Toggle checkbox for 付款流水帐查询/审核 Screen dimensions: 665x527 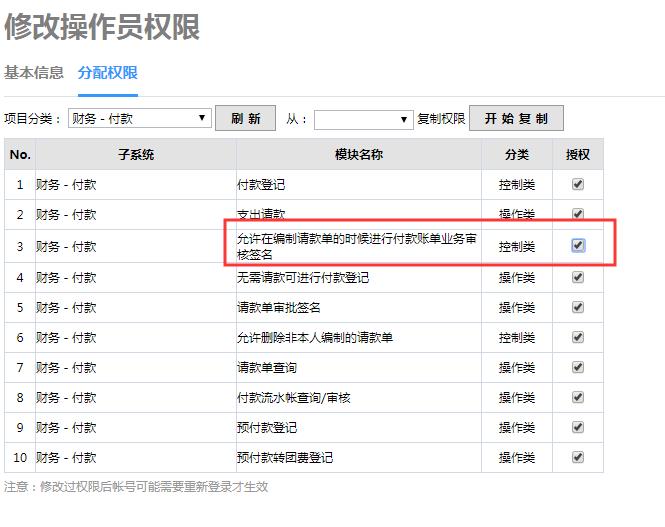578,397
